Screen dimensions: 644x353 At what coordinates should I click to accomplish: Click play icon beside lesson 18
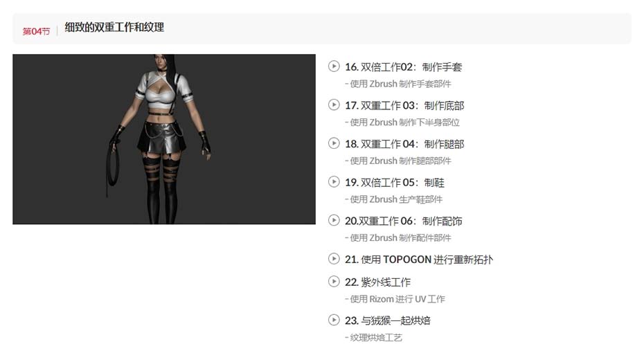click(334, 143)
